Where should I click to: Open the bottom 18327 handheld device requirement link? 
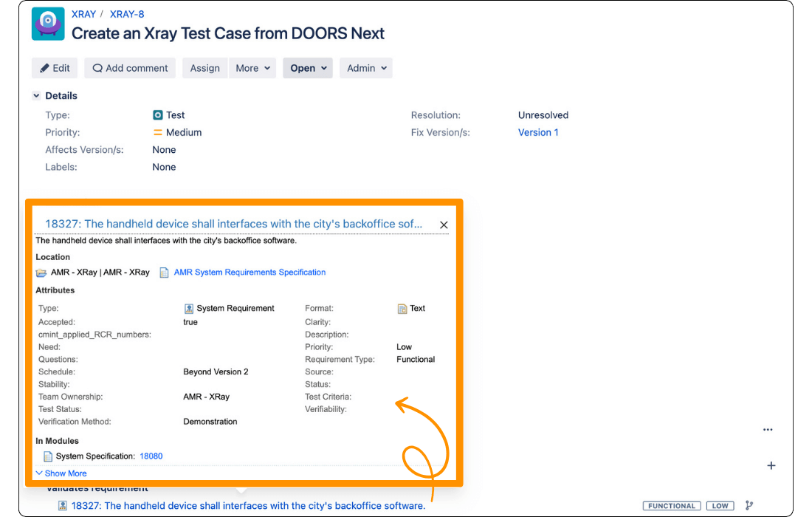click(248, 506)
